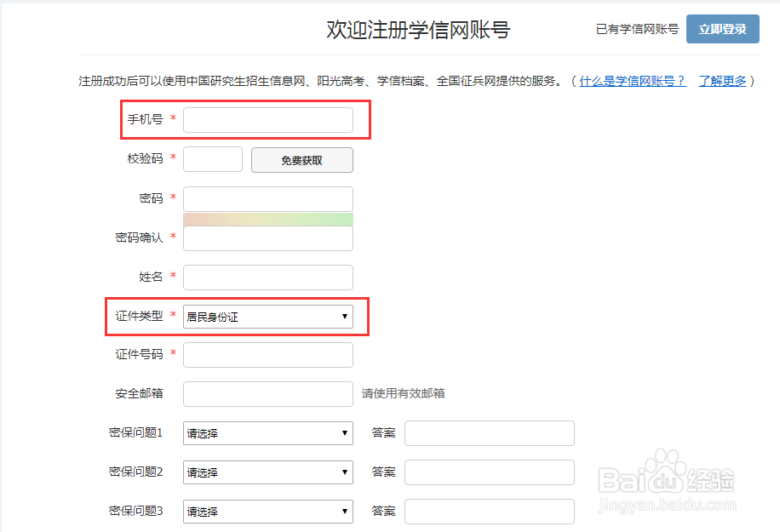Click the 证件类型 label

tap(140, 316)
